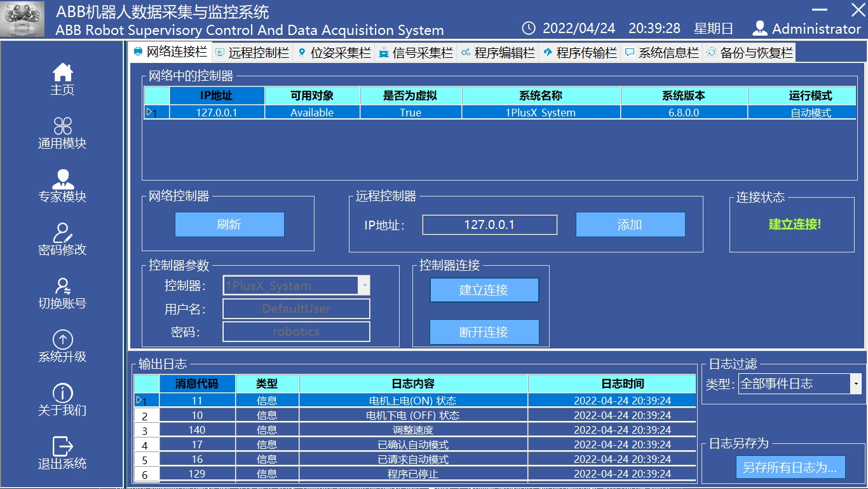Viewport: 868px width, 489px height.
Task: Click message code 129 cell
Action: 197,474
